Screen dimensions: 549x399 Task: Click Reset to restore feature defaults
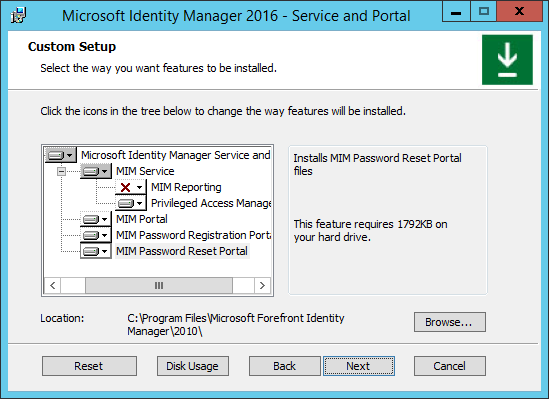coord(89,366)
